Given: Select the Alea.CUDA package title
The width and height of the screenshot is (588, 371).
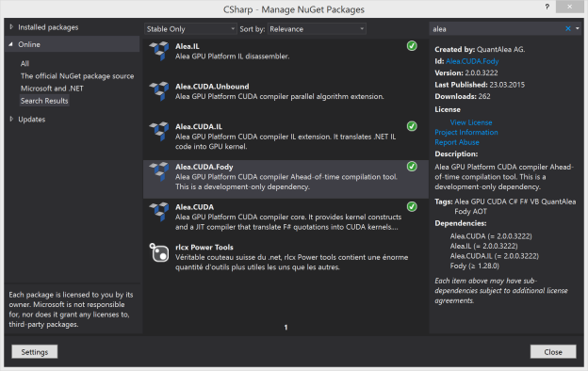Looking at the screenshot, I should click(x=194, y=207).
